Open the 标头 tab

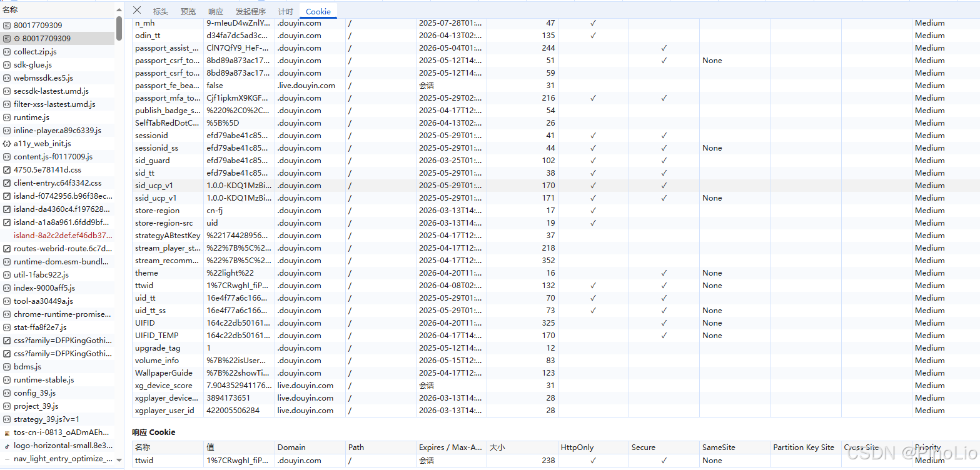[x=161, y=11]
